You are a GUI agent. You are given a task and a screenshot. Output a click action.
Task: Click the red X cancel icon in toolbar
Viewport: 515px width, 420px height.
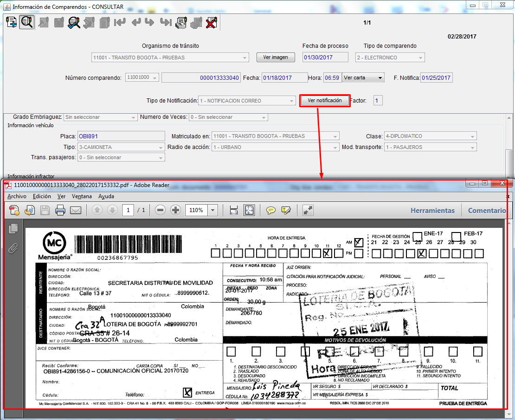(x=212, y=22)
